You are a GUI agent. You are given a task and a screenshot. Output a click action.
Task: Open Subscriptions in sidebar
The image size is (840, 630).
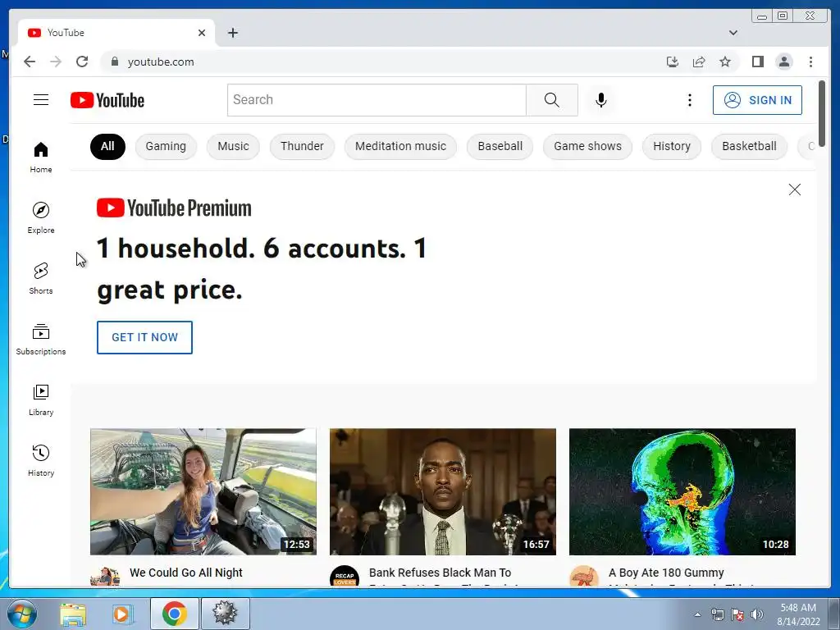tap(41, 339)
